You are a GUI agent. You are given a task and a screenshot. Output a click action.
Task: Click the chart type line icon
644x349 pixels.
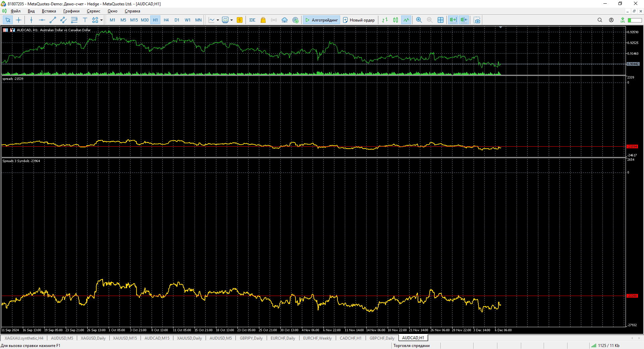(212, 20)
